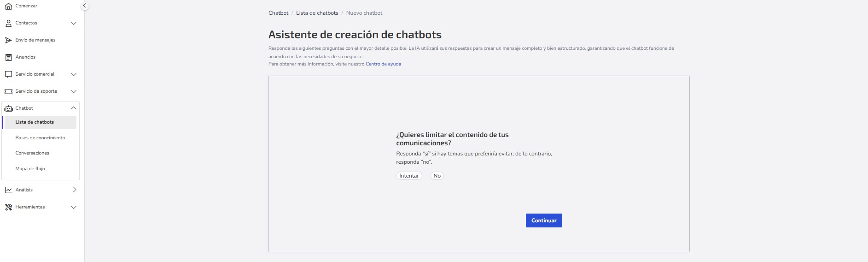Expand the Contactos menu chevron
Image resolution: width=868 pixels, height=262 pixels.
click(73, 23)
